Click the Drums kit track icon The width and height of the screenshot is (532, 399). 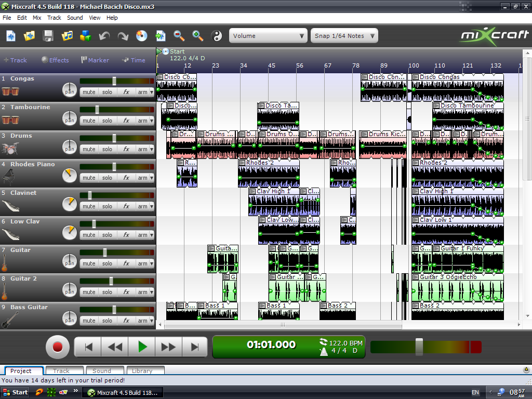(10, 148)
